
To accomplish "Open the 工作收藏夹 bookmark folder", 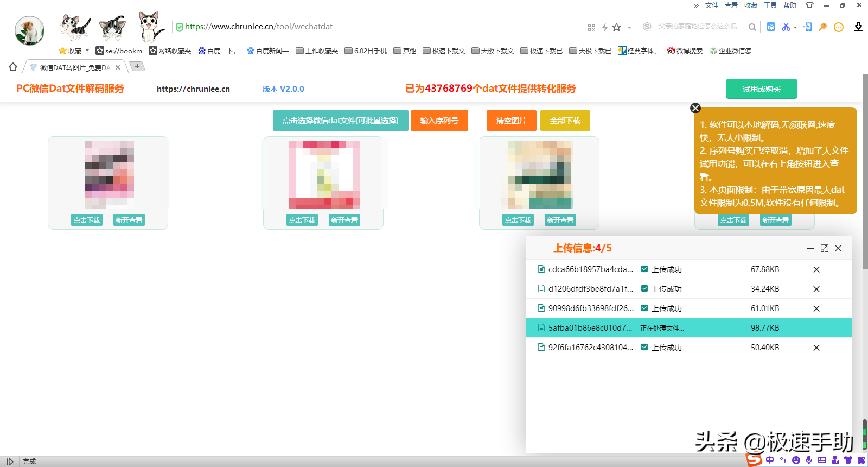I will 317,51.
